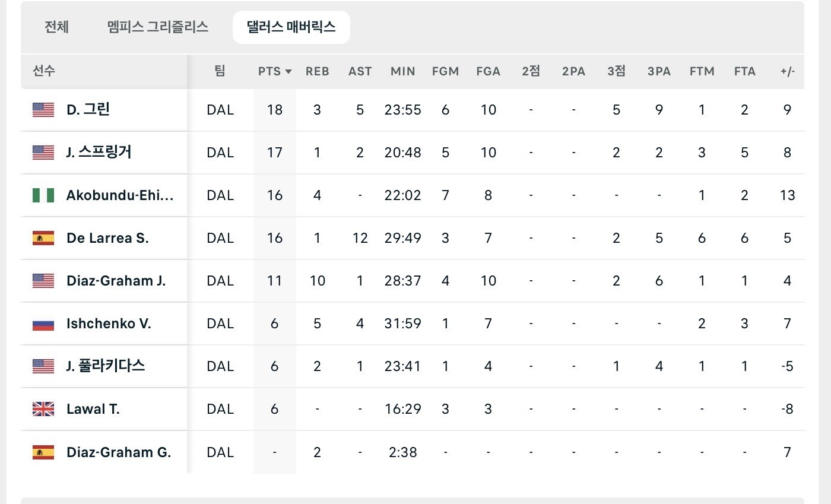Click the 3PA column header
This screenshot has width=831, height=504.
click(x=659, y=71)
